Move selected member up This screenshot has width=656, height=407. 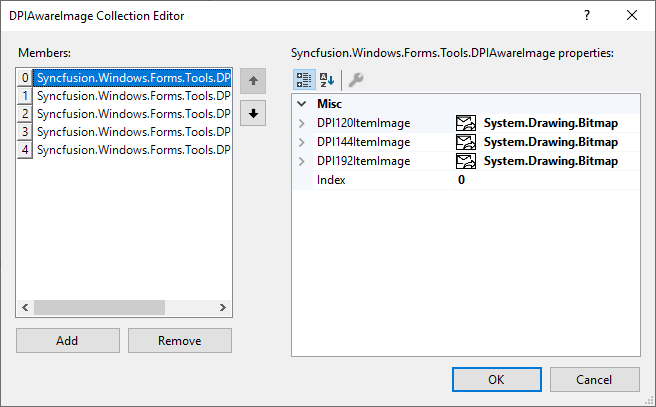coord(254,81)
